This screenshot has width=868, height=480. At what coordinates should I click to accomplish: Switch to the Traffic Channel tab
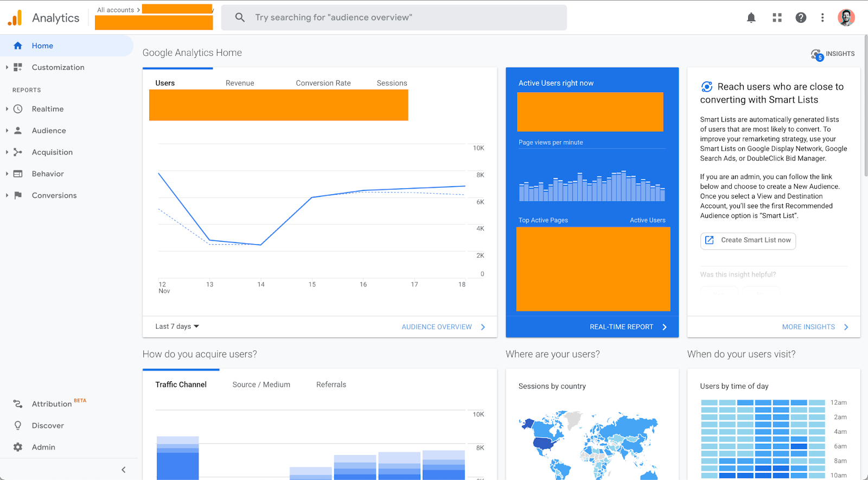(181, 385)
